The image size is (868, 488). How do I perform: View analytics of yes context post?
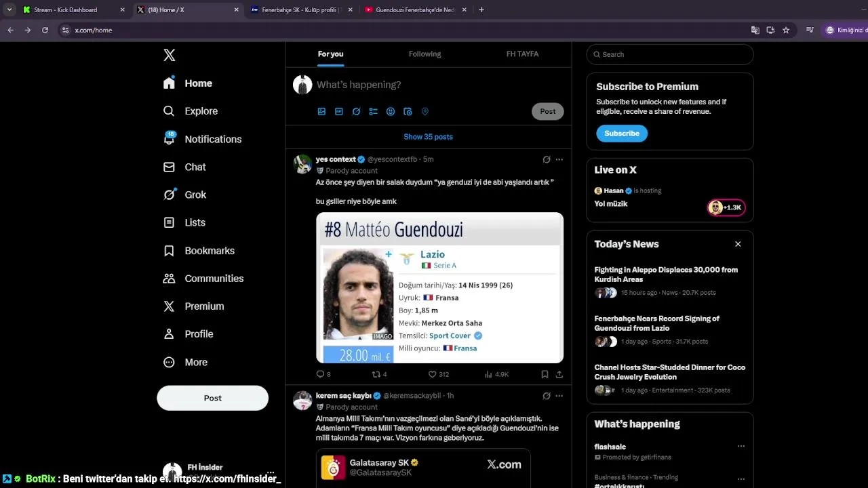(x=496, y=374)
